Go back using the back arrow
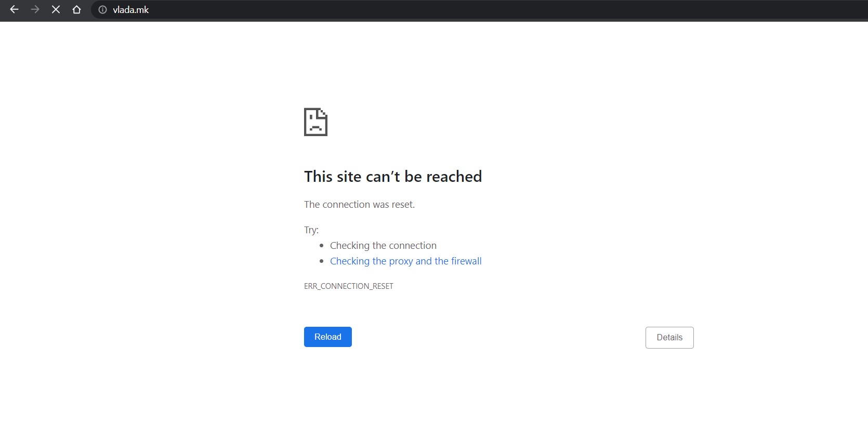 pos(14,9)
